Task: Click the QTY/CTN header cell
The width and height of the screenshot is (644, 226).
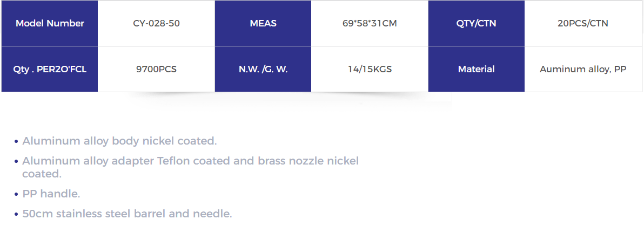Action: [x=477, y=23]
